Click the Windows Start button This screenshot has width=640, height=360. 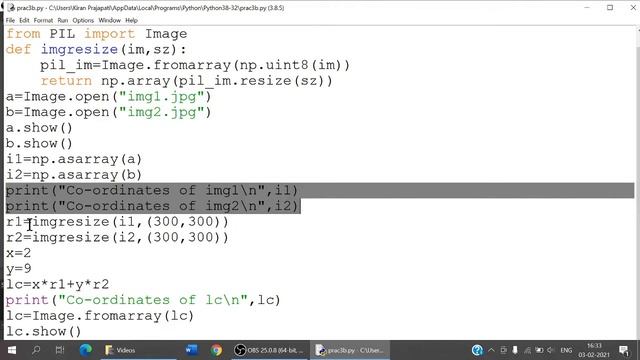[x=12, y=350]
